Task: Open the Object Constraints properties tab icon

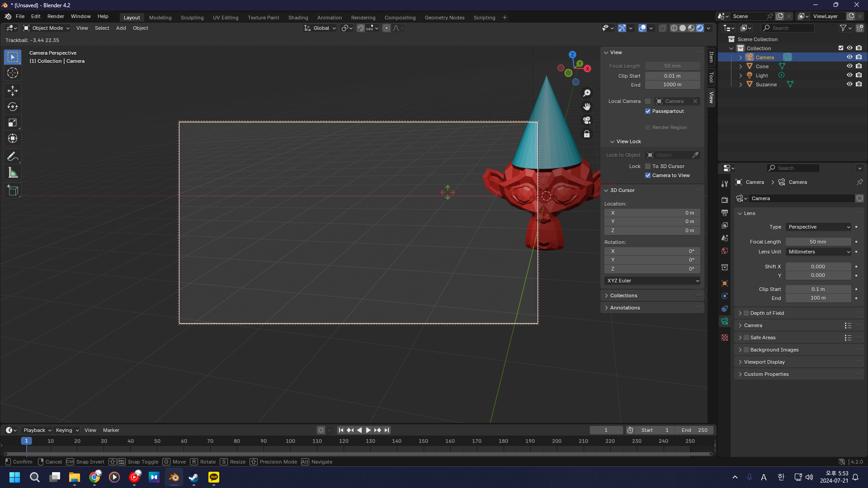Action: pyautogui.click(x=725, y=309)
